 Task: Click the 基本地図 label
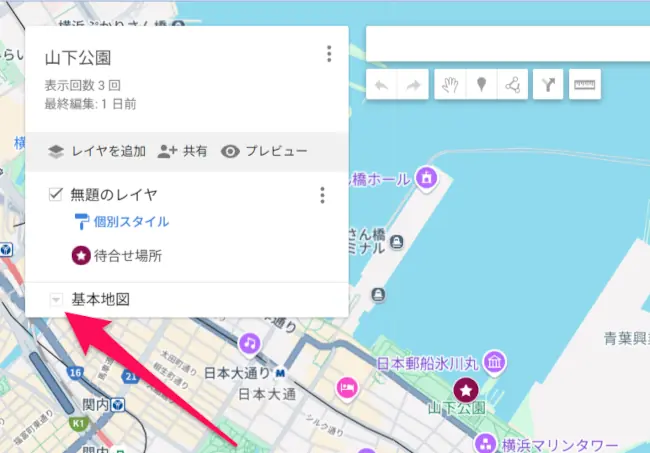click(x=101, y=299)
